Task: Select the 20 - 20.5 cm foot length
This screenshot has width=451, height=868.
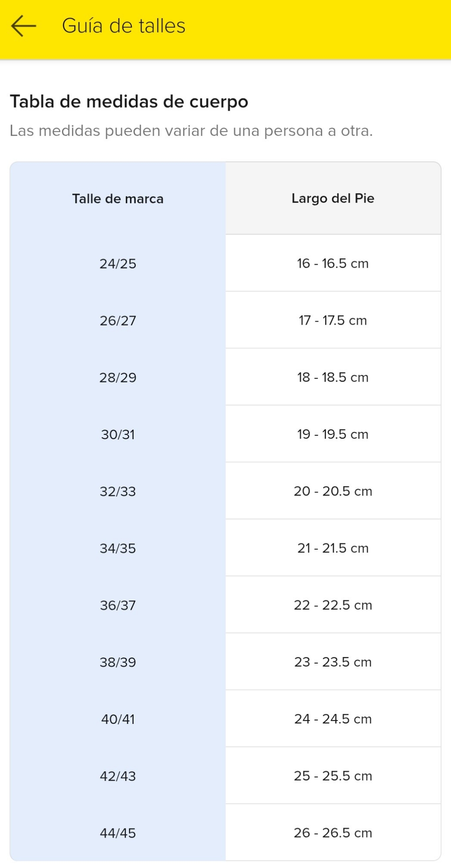Action: click(x=333, y=491)
